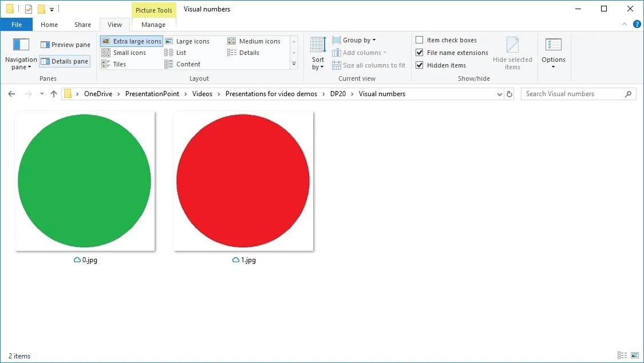
Task: Enable Item check boxes
Action: (420, 40)
